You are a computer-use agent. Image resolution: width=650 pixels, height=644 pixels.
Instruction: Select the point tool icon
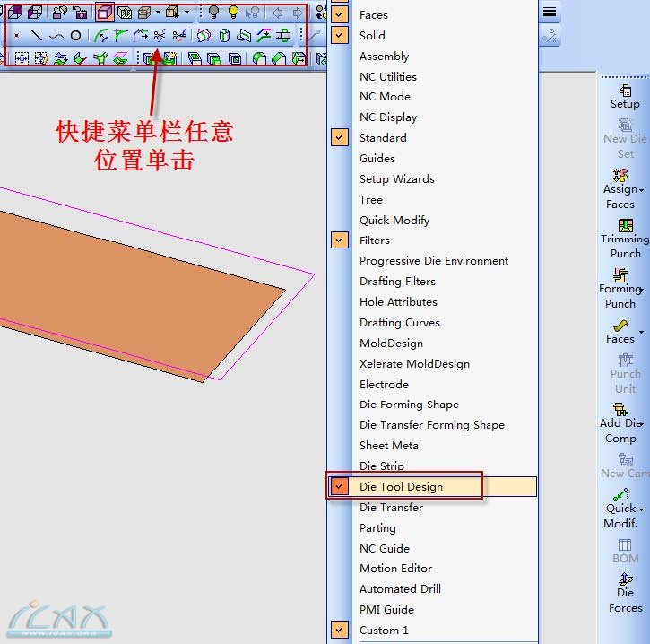coord(16,36)
